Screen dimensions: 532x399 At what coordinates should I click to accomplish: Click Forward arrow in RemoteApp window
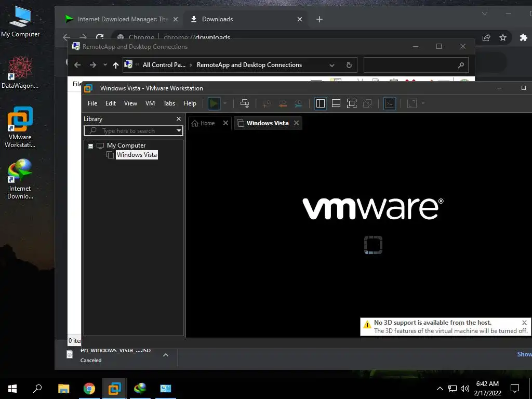click(x=92, y=65)
